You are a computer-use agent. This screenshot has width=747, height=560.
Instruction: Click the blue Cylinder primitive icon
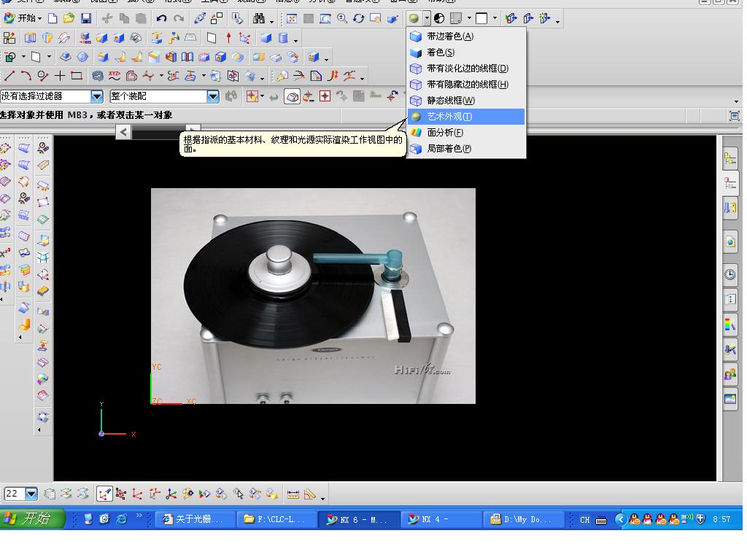pos(283,38)
